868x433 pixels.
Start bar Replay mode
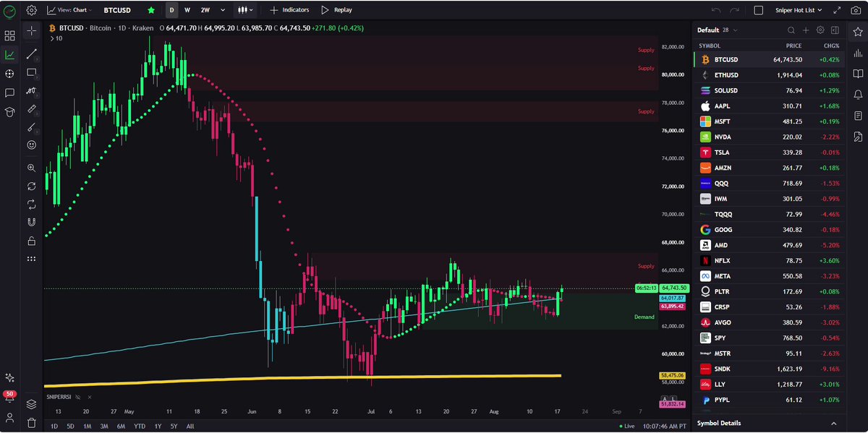pyautogui.click(x=336, y=10)
